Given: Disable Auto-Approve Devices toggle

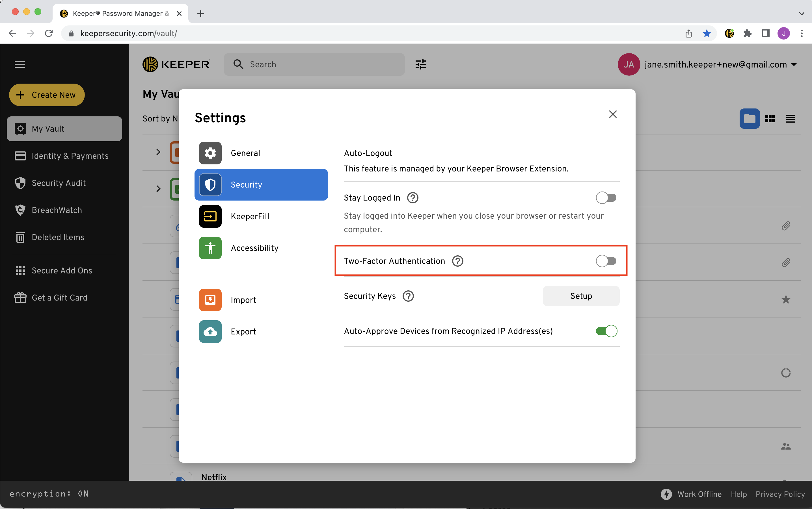Looking at the screenshot, I should pyautogui.click(x=606, y=331).
